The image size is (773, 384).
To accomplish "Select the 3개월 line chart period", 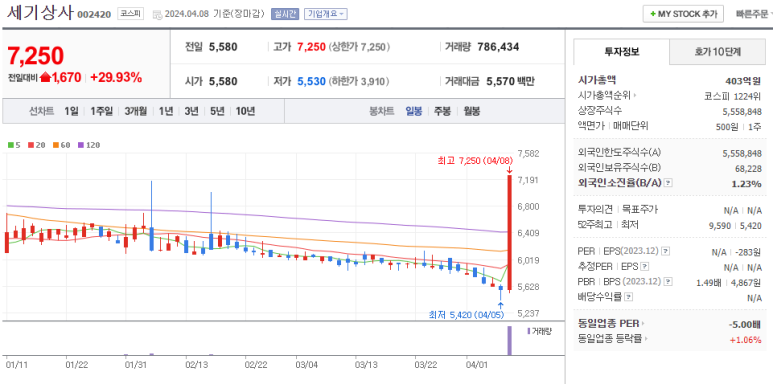I will point(136,111).
